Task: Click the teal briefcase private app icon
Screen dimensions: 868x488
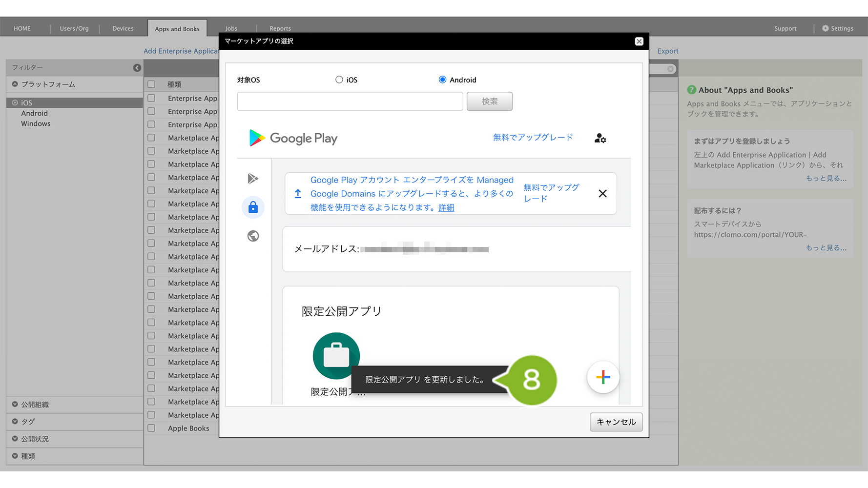Action: (336, 355)
